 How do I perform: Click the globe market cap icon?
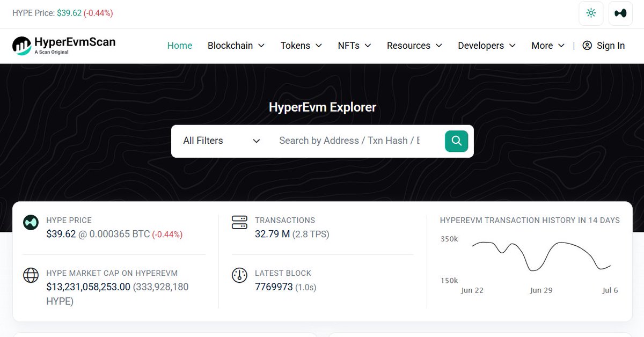31,275
